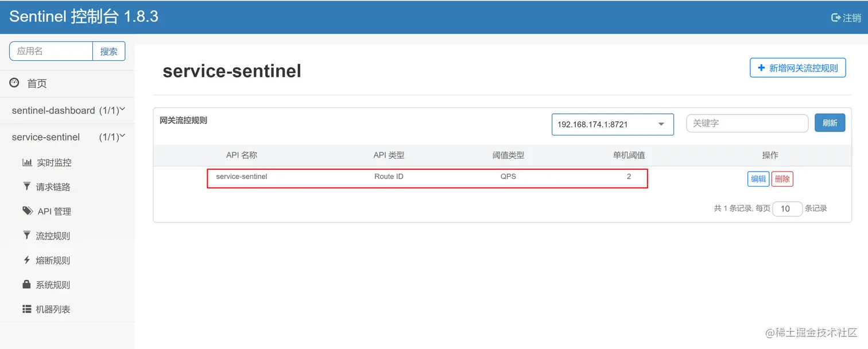Click the API 类型 column header
Screen dimensions: 868x349
pyautogui.click(x=389, y=155)
